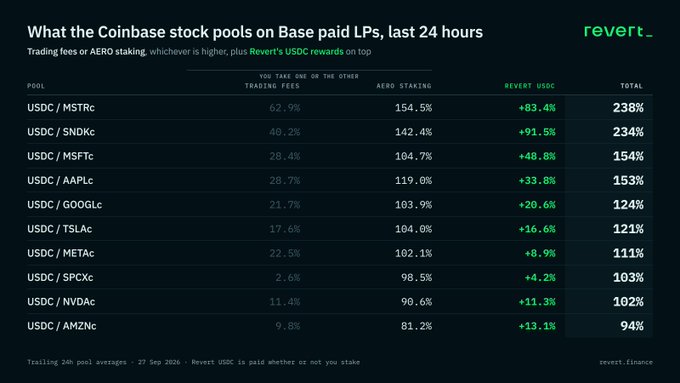The width and height of the screenshot is (680, 383).
Task: Click the 121% total for TSLAc
Action: click(x=628, y=229)
